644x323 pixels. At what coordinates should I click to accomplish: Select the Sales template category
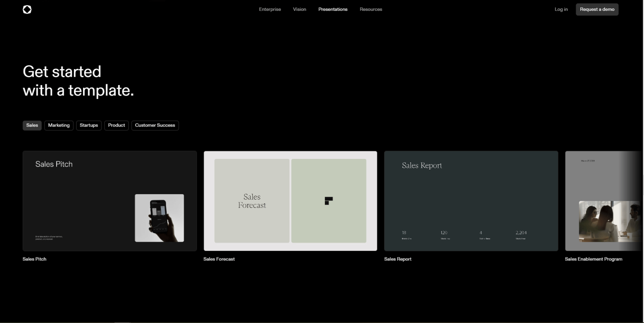tap(32, 125)
